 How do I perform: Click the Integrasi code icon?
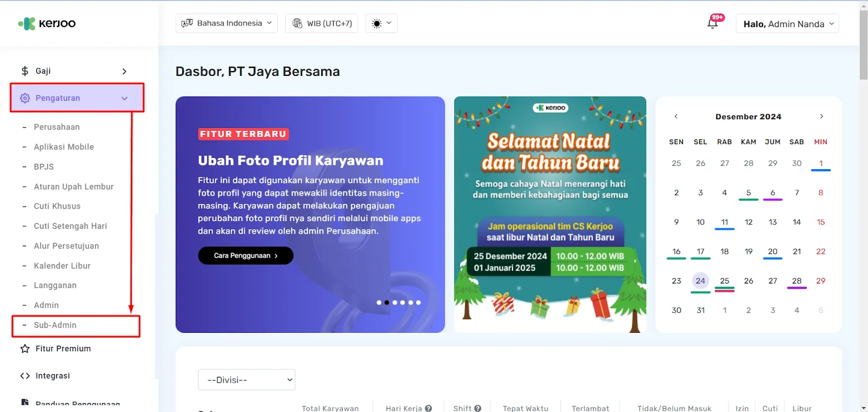[x=25, y=376]
